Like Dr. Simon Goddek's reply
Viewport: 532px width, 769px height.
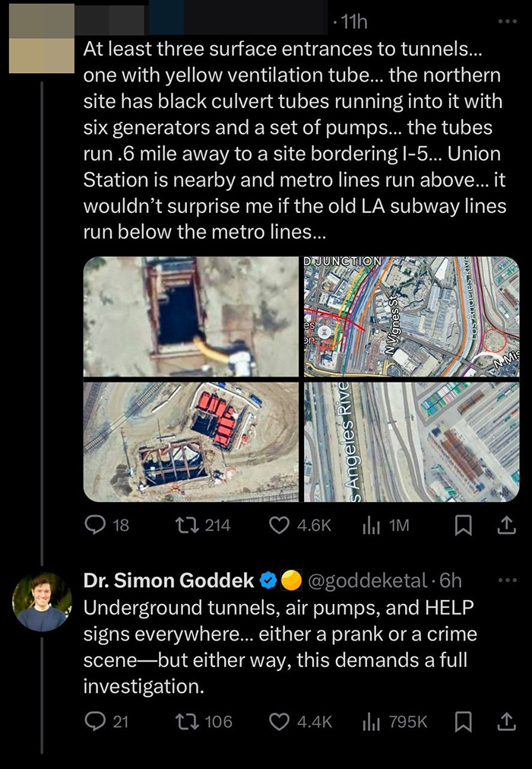pos(282,721)
